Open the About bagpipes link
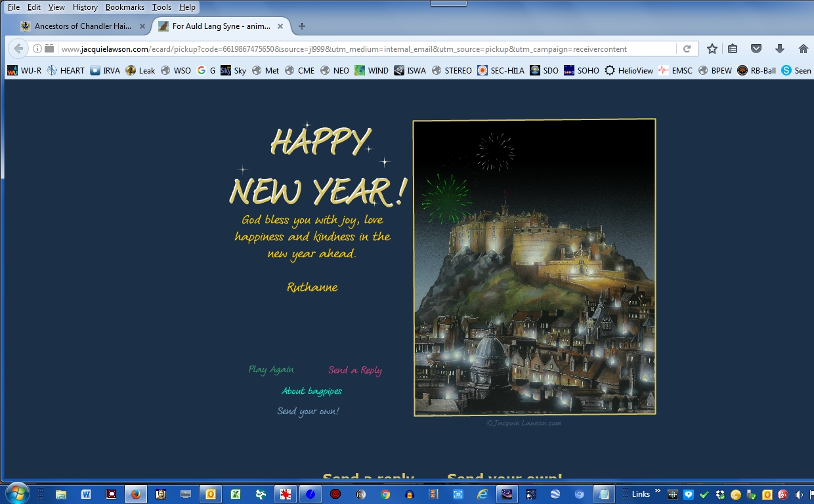The height and width of the screenshot is (504, 814). [312, 391]
